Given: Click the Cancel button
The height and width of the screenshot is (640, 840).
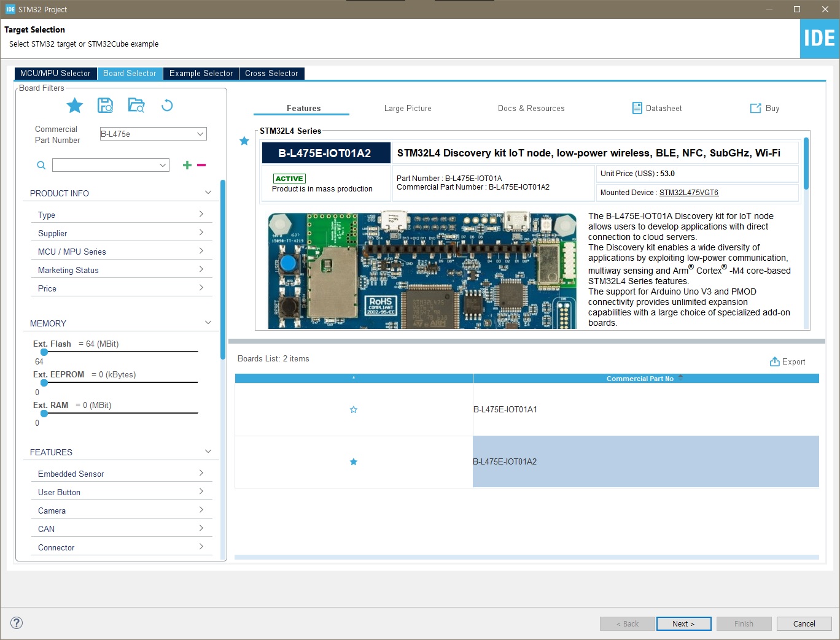Looking at the screenshot, I should click(x=804, y=623).
